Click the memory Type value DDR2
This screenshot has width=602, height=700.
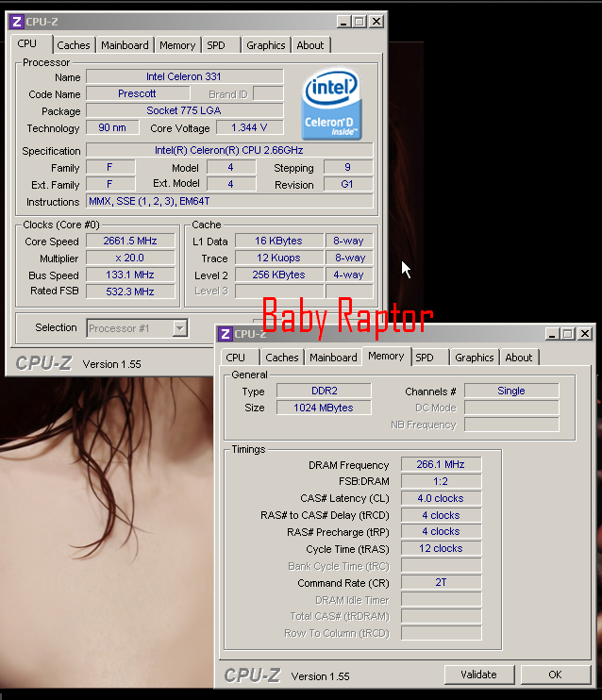click(324, 391)
